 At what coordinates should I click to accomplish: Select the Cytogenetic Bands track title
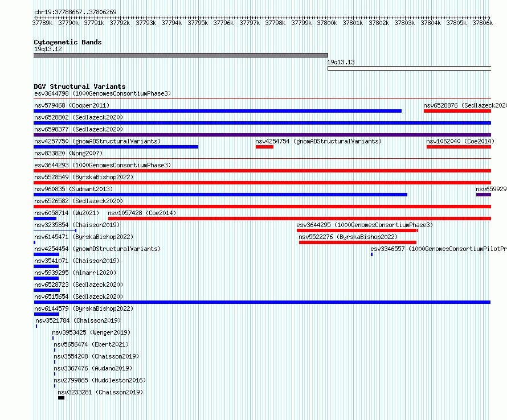(68, 42)
